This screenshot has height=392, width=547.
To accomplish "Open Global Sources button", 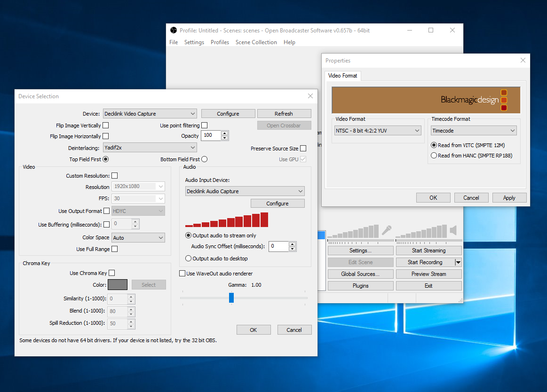I will 360,274.
